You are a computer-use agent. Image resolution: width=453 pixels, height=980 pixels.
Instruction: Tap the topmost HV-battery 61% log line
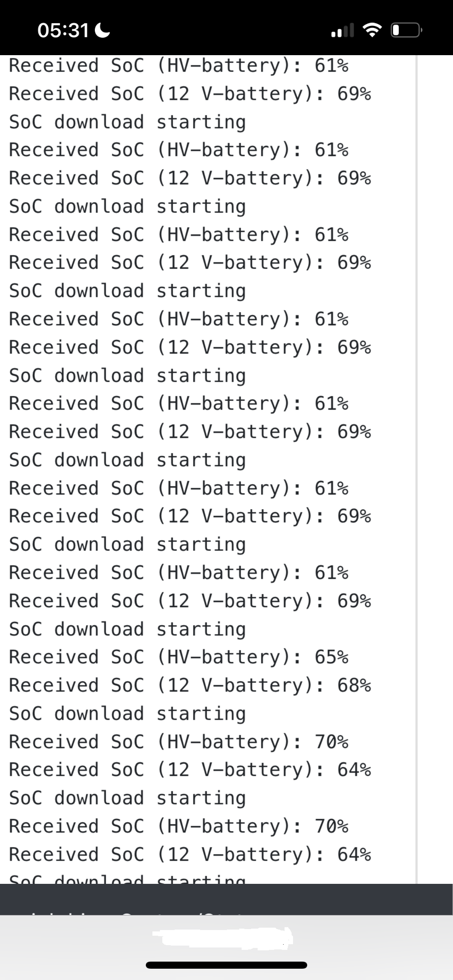tap(178, 66)
